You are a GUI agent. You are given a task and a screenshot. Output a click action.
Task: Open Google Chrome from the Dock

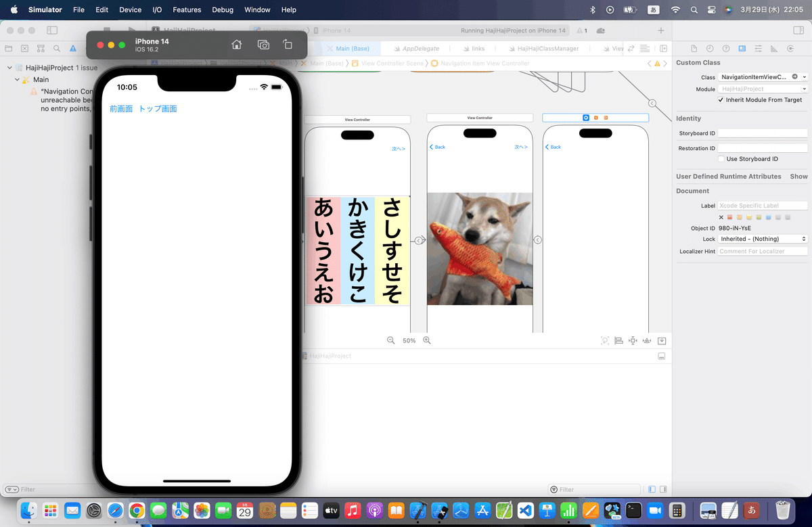[137, 511]
